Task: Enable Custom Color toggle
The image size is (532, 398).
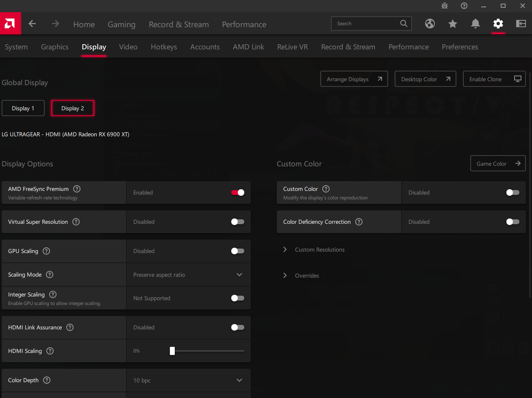Action: (513, 193)
